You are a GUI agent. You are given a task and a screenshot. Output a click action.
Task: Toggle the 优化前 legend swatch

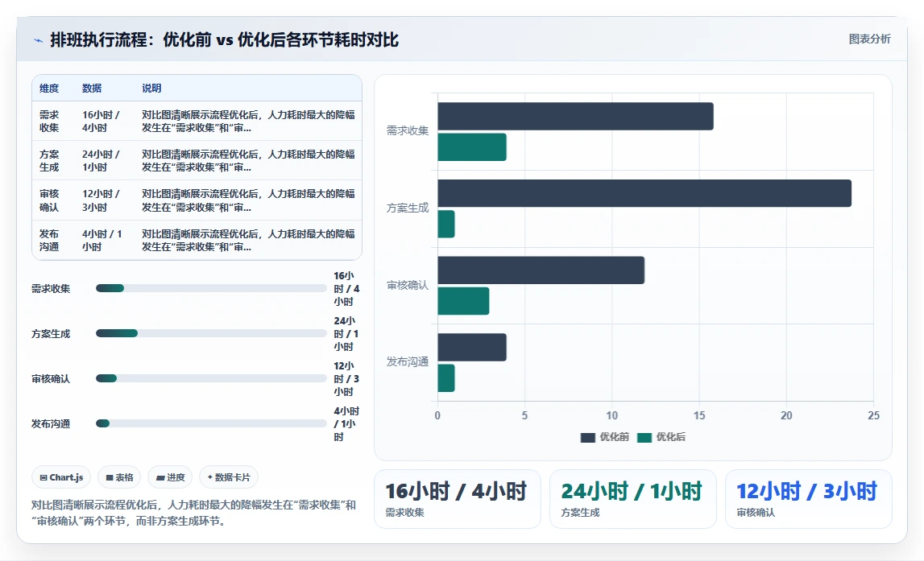tap(587, 437)
